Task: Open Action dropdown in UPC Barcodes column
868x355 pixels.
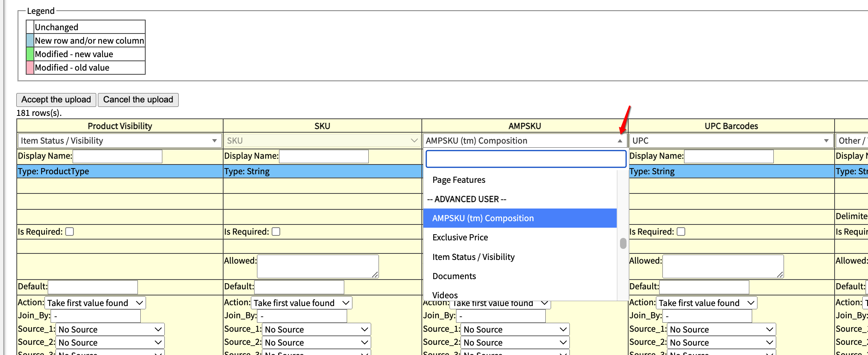Action: tap(706, 303)
